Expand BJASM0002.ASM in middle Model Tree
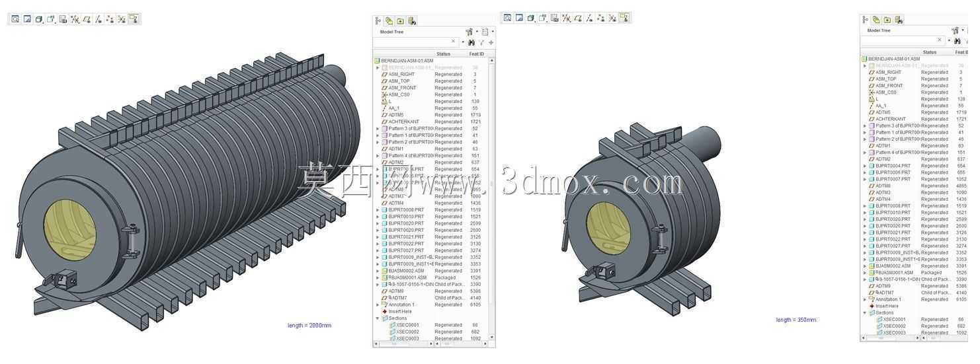 point(378,271)
